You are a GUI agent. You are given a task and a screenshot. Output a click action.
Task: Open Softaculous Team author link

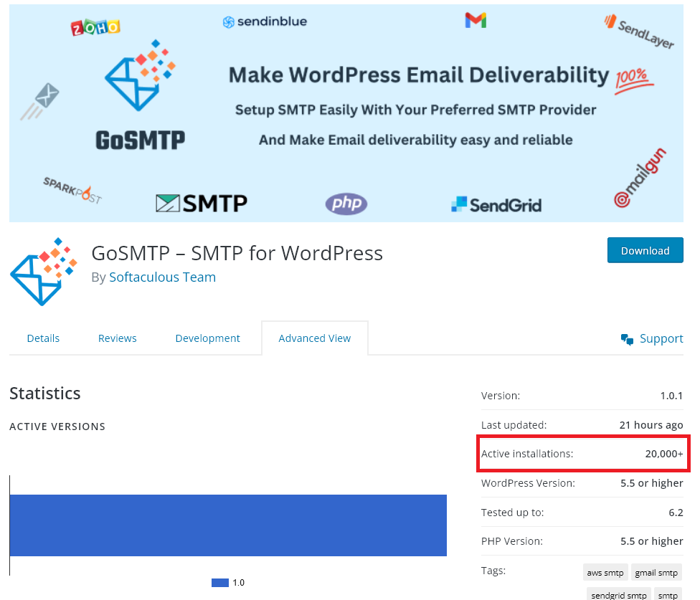click(162, 277)
